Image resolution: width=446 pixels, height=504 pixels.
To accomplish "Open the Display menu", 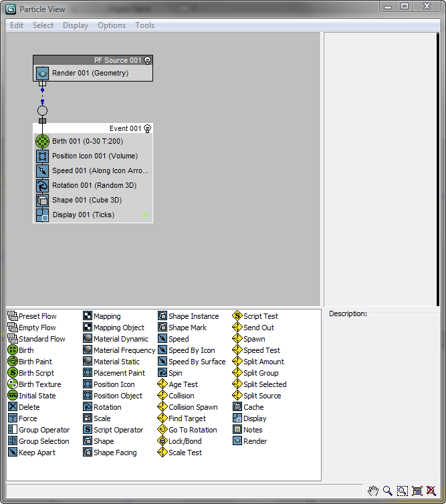I will coord(76,25).
